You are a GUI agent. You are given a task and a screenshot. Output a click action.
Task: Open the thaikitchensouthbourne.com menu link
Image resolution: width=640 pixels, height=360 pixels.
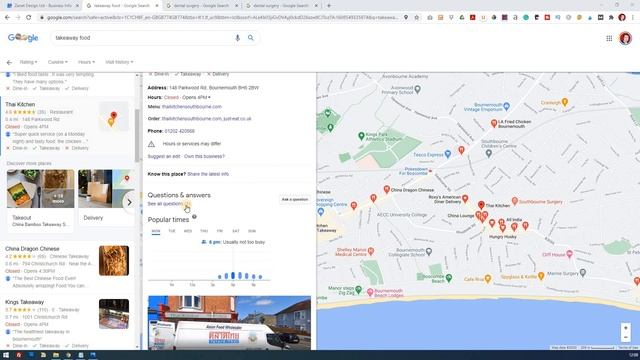coord(191,107)
